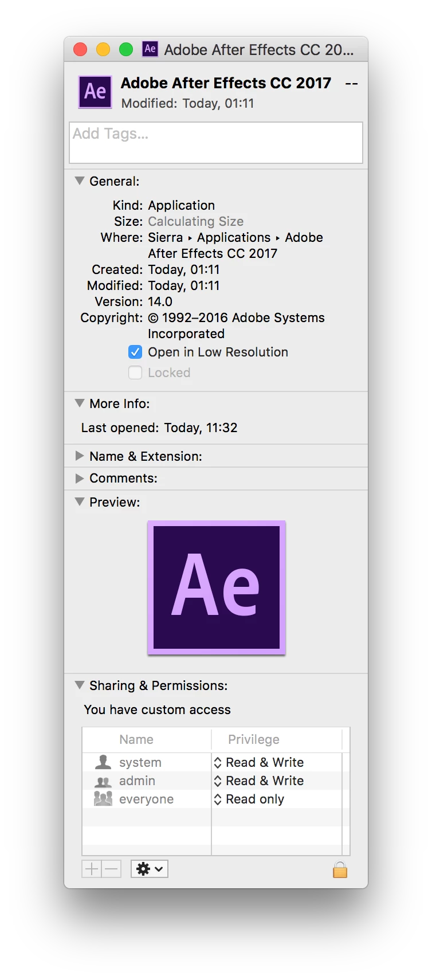Image resolution: width=432 pixels, height=980 pixels.
Task: Click the small Ae icon in title bar
Action: click(150, 49)
